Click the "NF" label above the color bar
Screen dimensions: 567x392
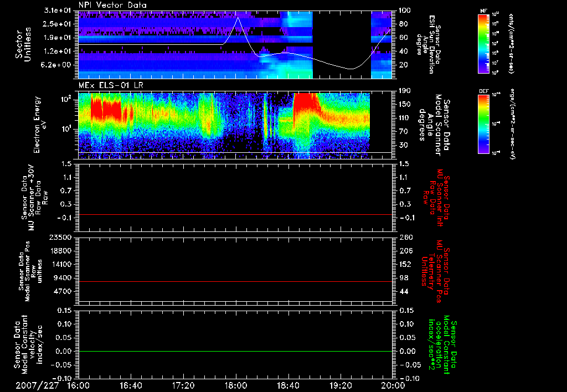coord(483,11)
